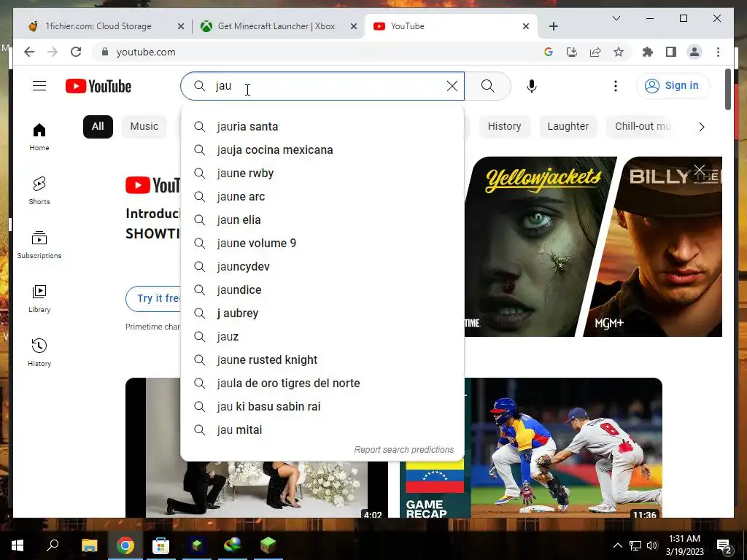Open History in the sidebar
The width and height of the screenshot is (747, 560).
(x=39, y=352)
